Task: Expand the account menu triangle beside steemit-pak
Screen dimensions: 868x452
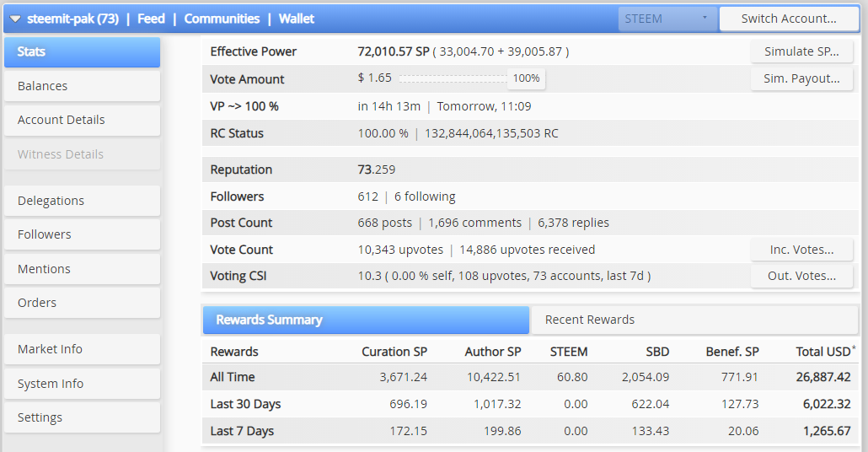Action: tap(15, 19)
